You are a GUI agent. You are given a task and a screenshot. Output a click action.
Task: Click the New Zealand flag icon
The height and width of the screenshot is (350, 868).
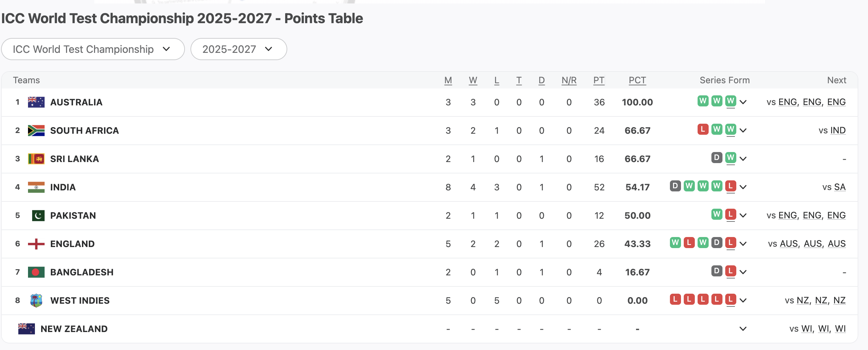click(26, 329)
